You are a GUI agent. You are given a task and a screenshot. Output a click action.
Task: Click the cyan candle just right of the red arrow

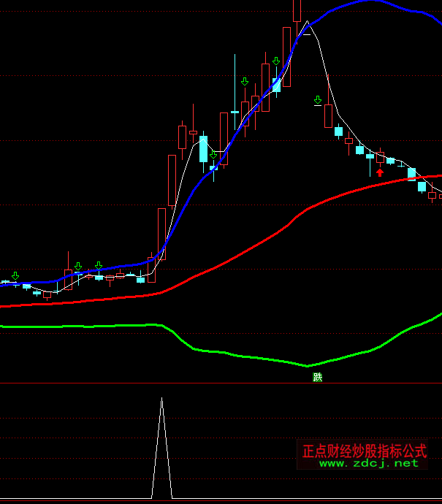point(390,160)
